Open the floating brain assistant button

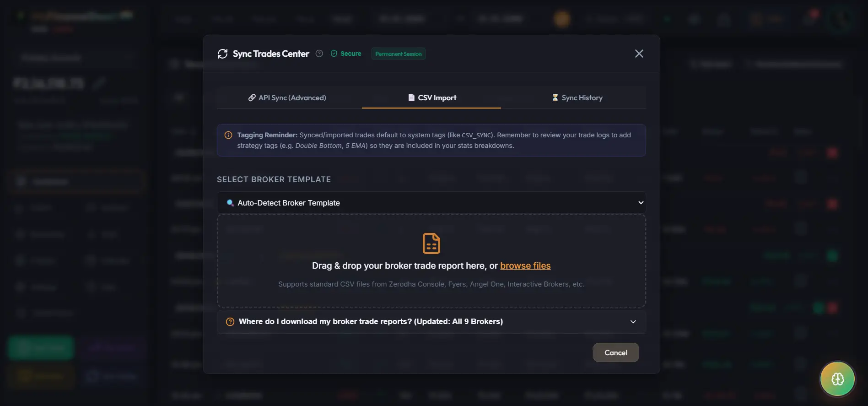coord(837,379)
